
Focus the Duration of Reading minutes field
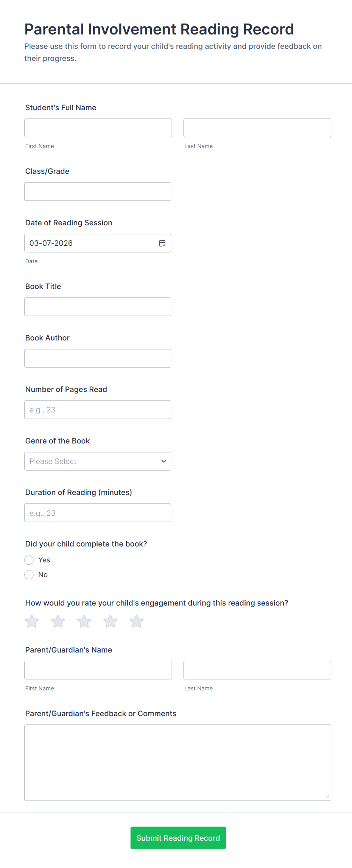click(98, 513)
